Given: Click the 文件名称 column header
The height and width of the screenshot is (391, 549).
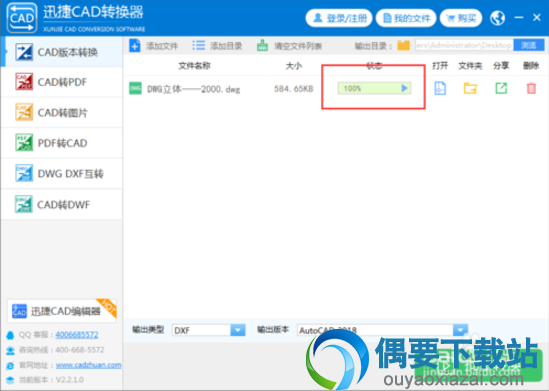Looking at the screenshot, I should pos(194,65).
